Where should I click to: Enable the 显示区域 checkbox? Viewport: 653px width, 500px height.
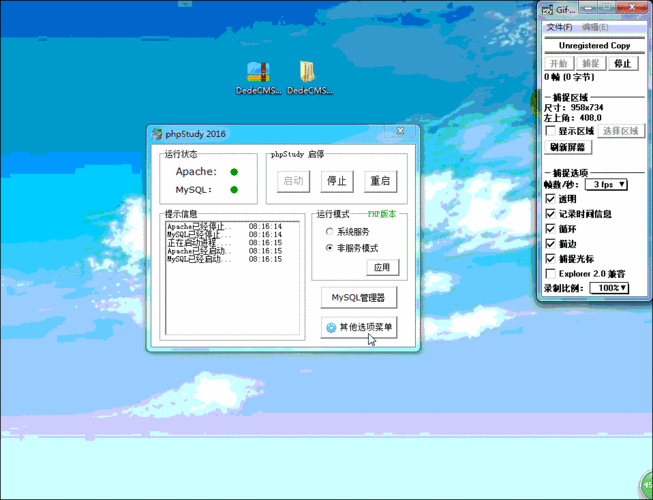click(550, 131)
